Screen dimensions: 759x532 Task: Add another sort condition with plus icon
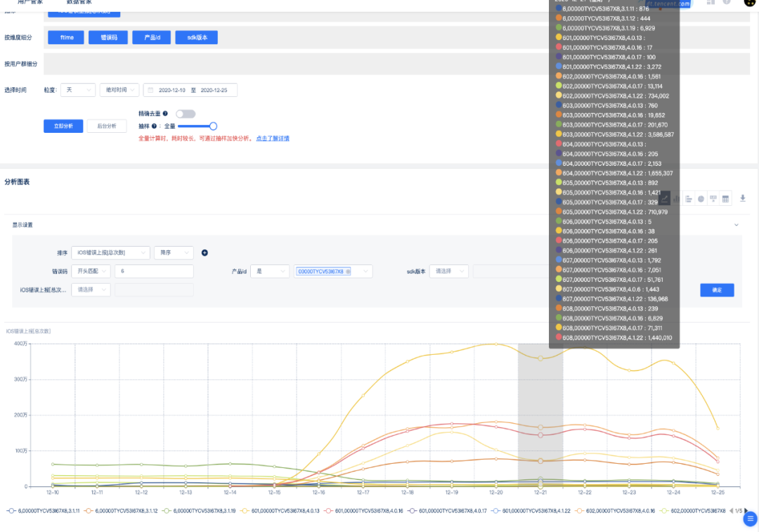tap(205, 253)
